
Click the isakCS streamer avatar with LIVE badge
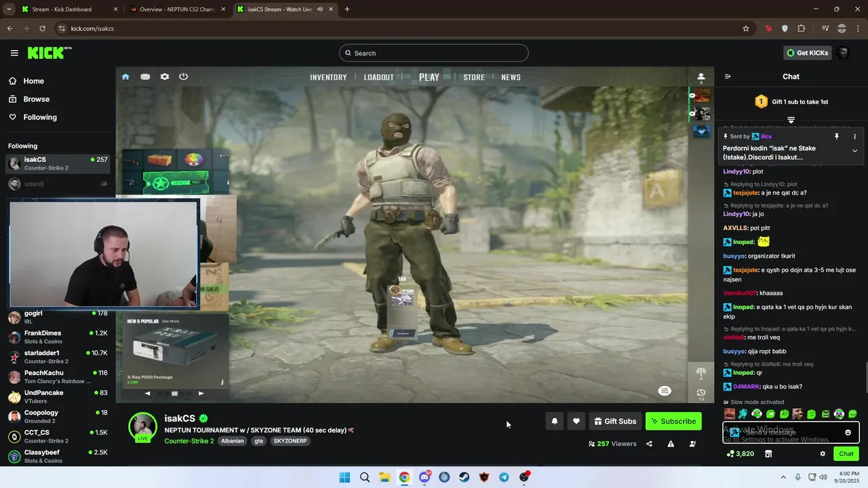tap(142, 428)
